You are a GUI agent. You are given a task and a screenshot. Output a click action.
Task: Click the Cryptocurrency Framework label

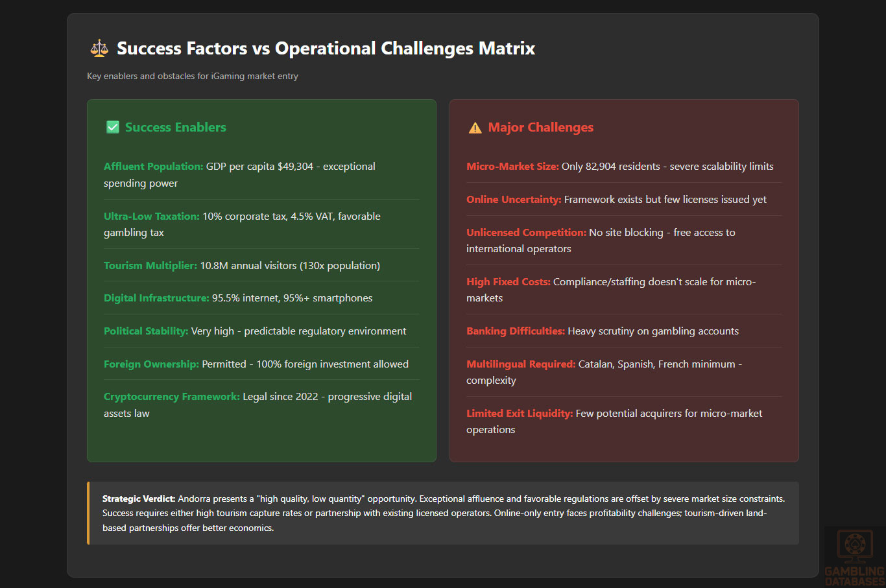click(x=171, y=397)
